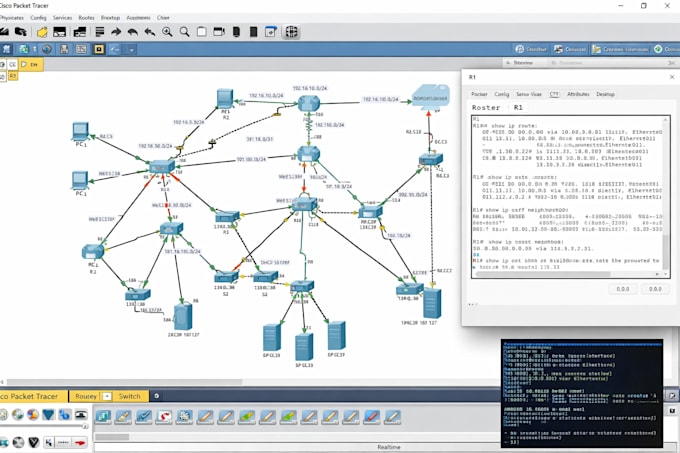The width and height of the screenshot is (680, 453).
Task: Switch to Desktop tab in R1 window
Action: click(x=605, y=94)
